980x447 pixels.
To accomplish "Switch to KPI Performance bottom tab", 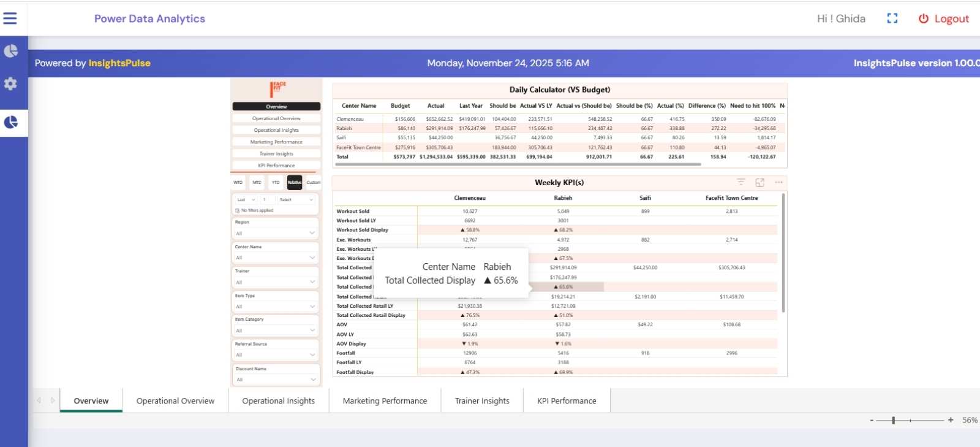I will (567, 401).
